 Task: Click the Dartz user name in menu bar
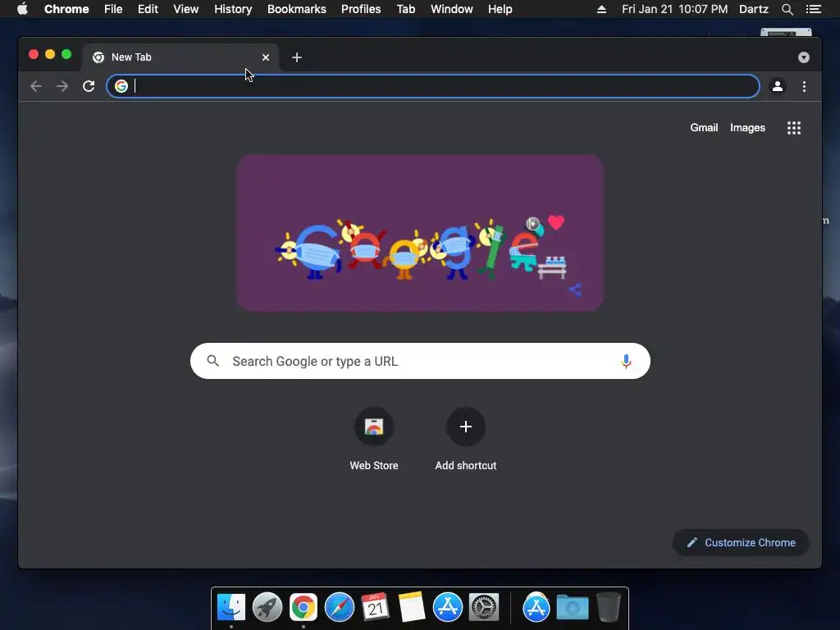tap(753, 9)
